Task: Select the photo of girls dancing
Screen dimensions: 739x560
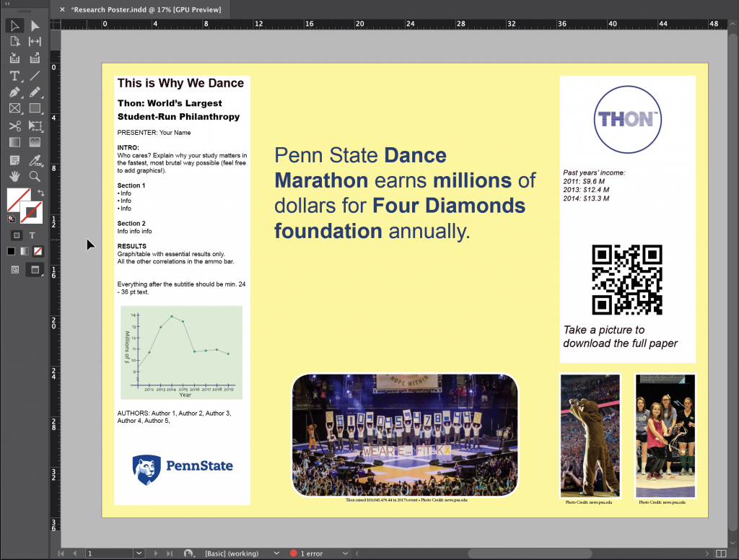Action: (665, 436)
